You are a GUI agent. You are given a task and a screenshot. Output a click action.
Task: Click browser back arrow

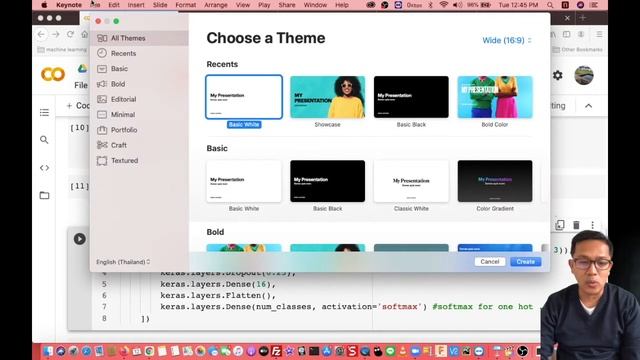(41, 34)
